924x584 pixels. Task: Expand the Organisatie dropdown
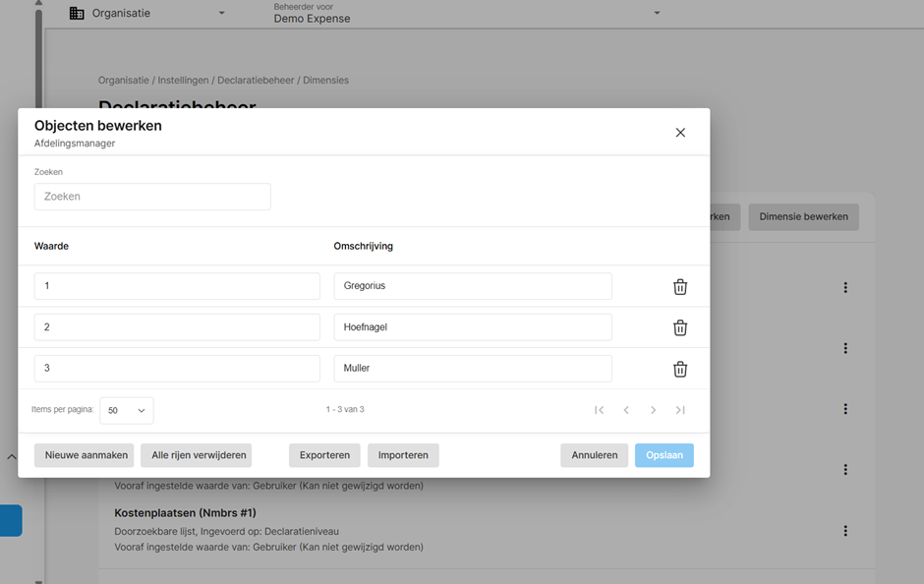pyautogui.click(x=221, y=13)
